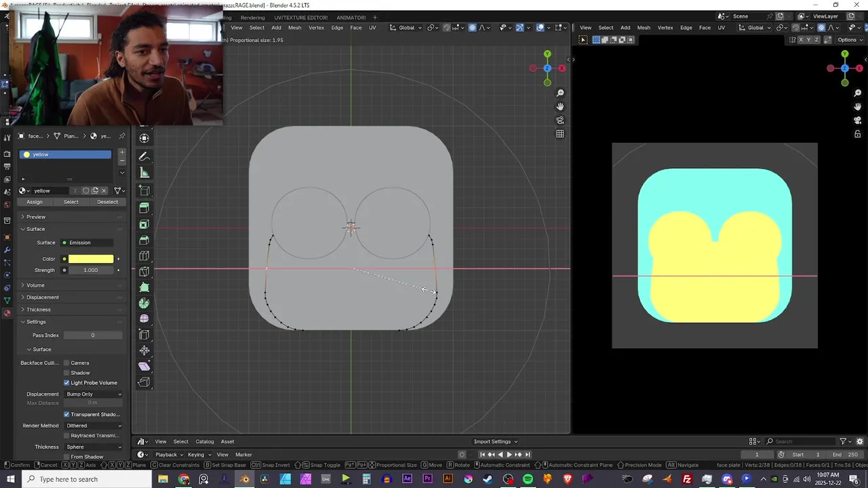The image size is (868, 488).
Task: Open Thickness 'Sphere' dropdown
Action: pos(94,447)
